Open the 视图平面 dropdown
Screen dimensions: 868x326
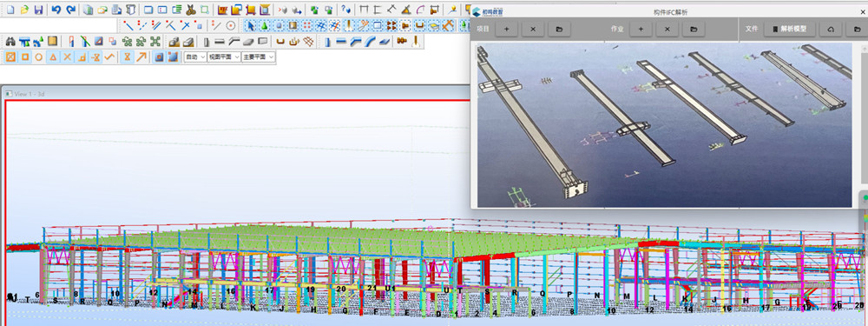[224, 57]
